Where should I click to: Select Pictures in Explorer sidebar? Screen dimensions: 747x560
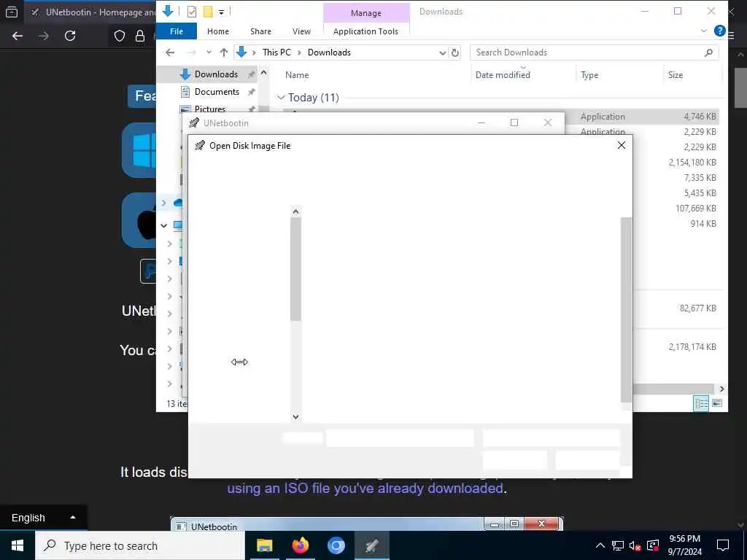click(210, 109)
